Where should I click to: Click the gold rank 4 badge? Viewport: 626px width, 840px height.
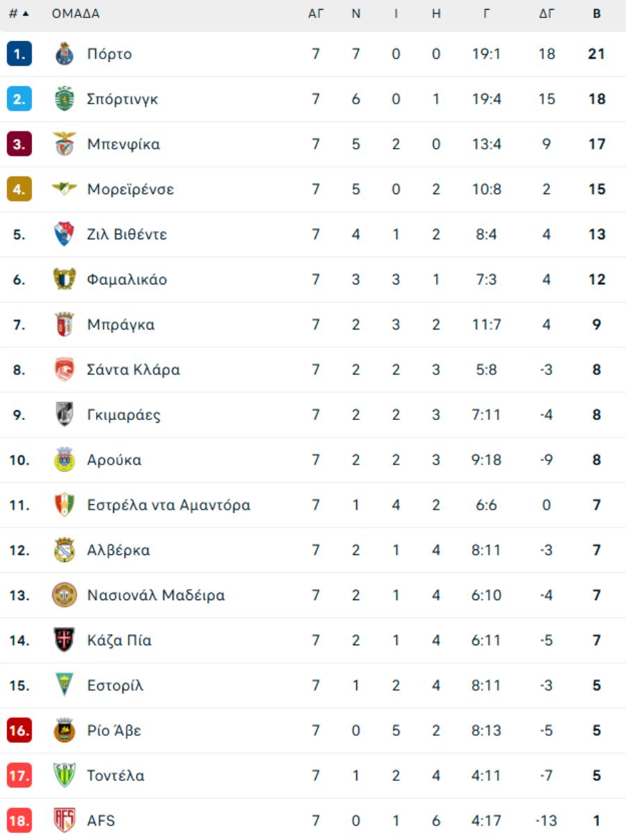tap(19, 189)
